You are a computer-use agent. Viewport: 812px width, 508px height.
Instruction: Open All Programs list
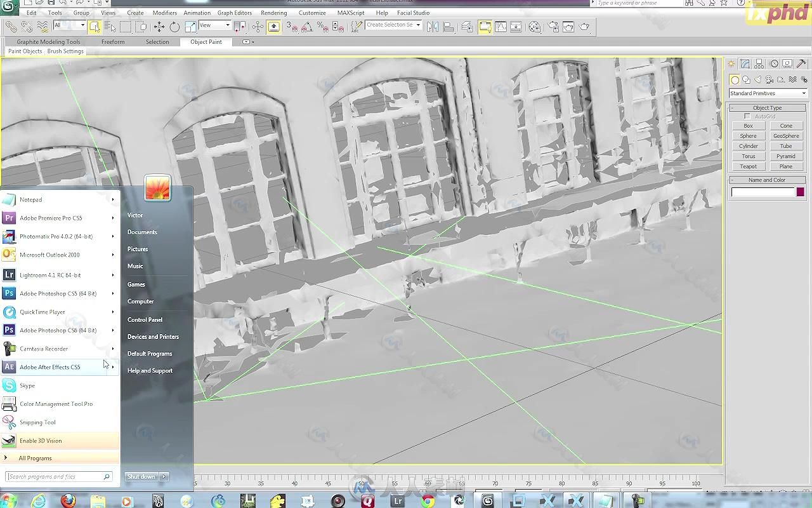36,458
